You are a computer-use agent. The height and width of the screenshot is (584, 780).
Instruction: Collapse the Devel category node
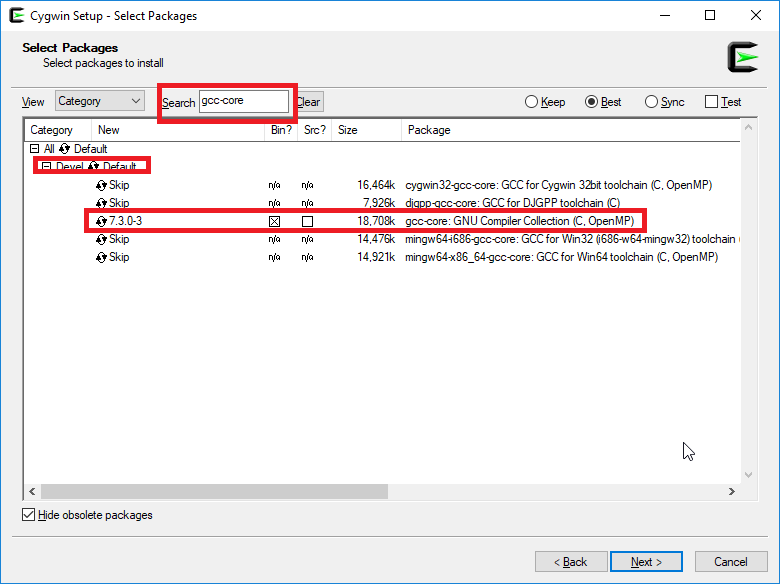click(46, 167)
